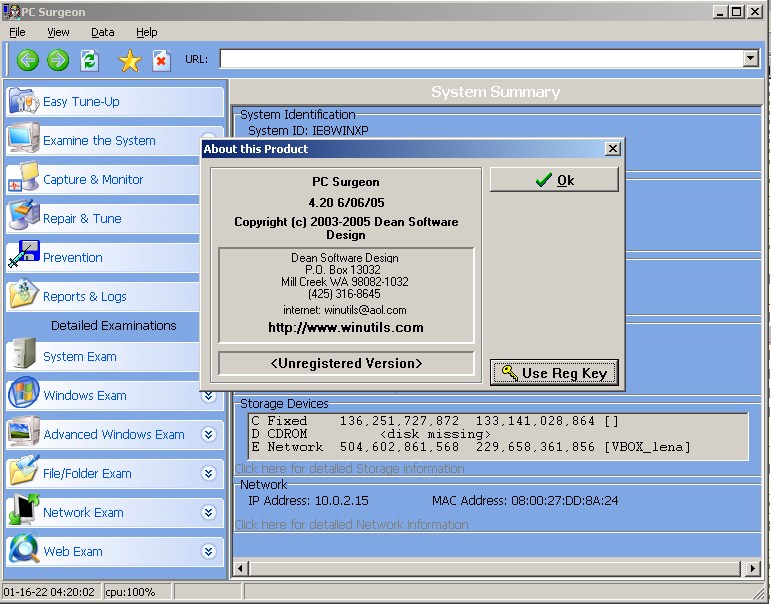Open the Reports & Logs label
Viewport: 771px width, 604px height.
(x=85, y=297)
